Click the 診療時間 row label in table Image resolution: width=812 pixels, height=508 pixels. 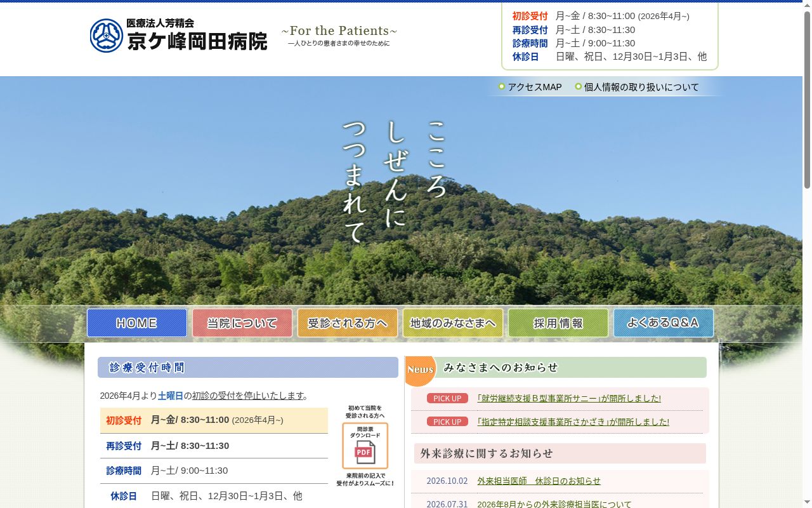pos(124,471)
